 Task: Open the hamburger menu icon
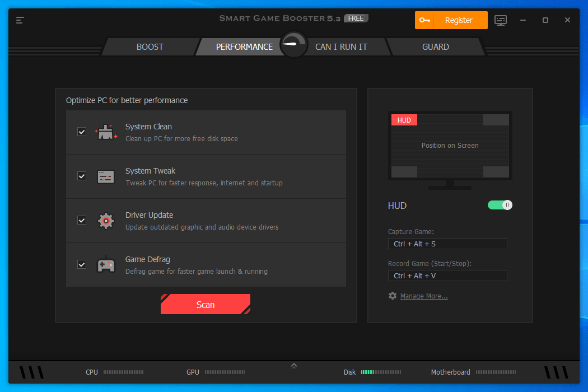coord(20,20)
